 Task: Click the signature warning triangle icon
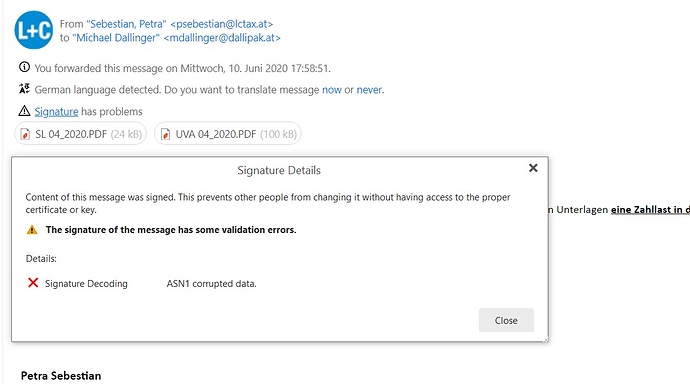point(24,111)
